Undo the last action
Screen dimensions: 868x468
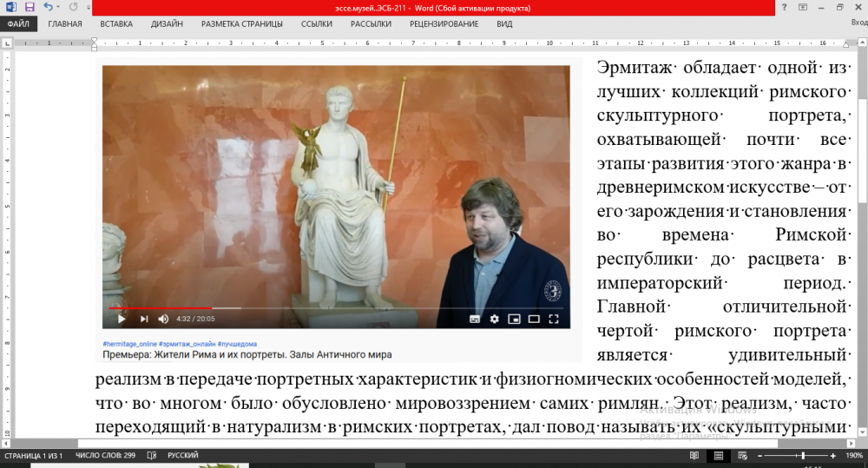point(48,7)
